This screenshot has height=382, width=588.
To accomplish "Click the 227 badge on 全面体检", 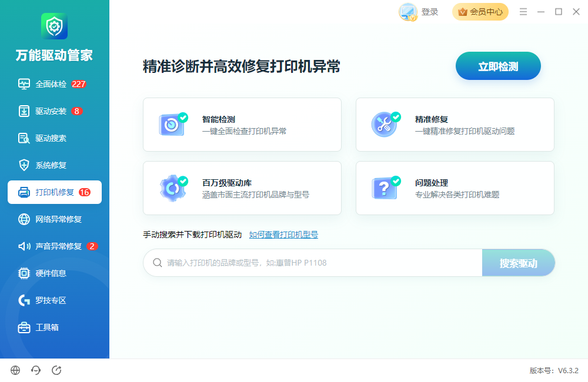I will (x=79, y=84).
